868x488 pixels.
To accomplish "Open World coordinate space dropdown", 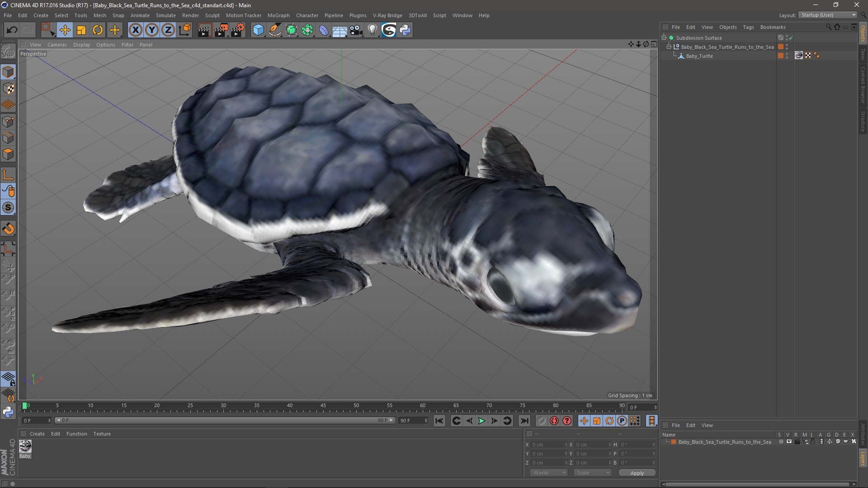I will pos(549,473).
